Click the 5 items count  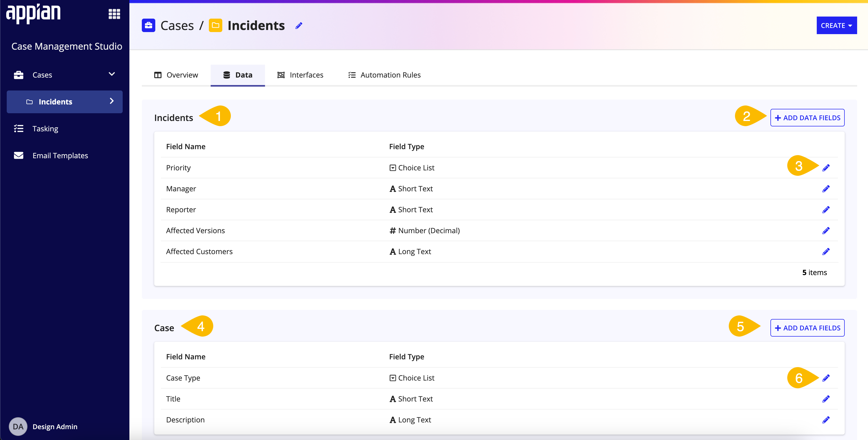[x=814, y=272]
